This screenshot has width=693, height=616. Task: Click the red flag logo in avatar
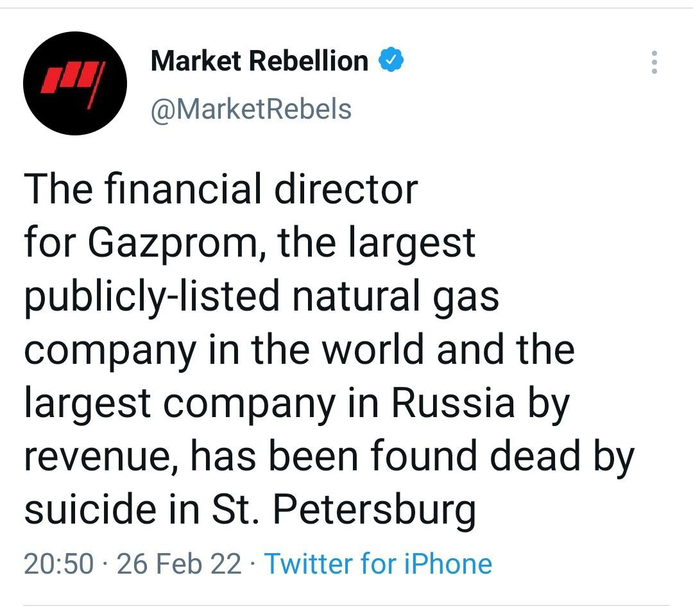coord(73,84)
